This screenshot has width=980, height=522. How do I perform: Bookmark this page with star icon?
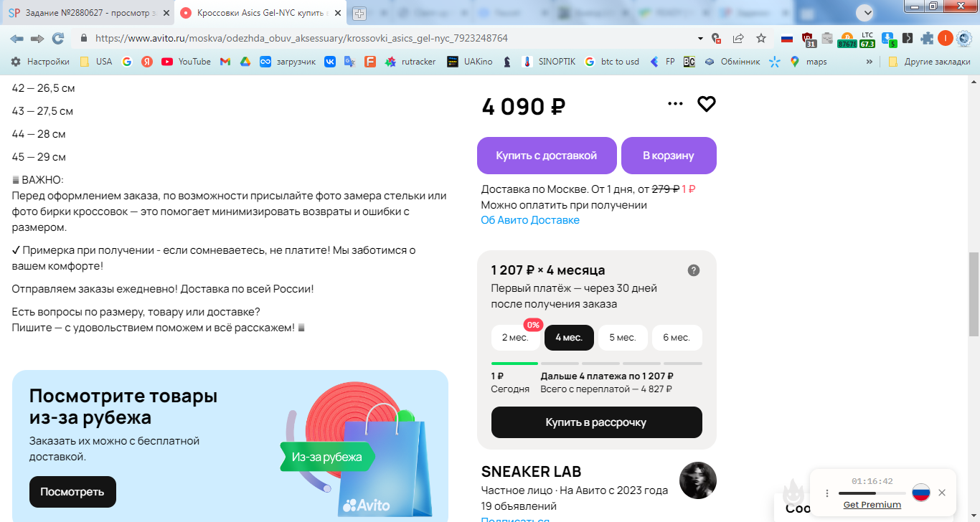pyautogui.click(x=761, y=38)
